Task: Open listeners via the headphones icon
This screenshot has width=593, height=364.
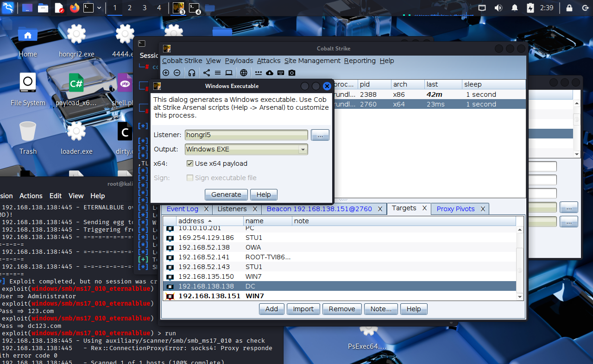Action: tap(192, 73)
